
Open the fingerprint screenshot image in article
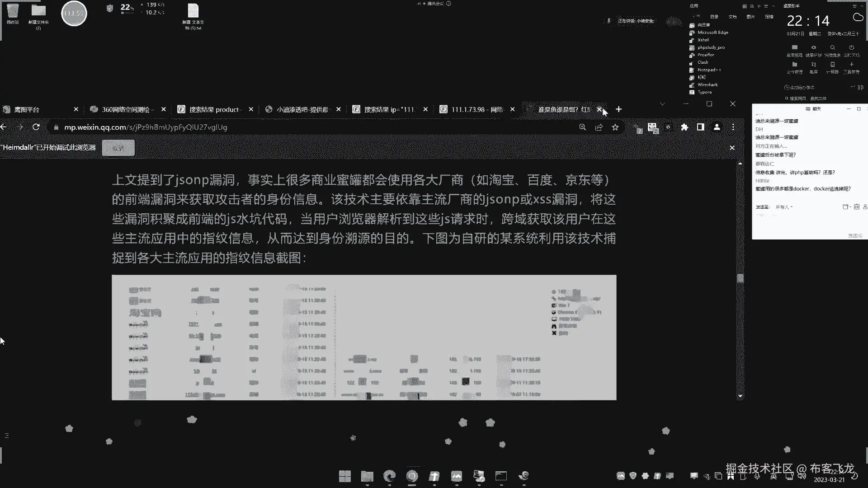(x=364, y=337)
